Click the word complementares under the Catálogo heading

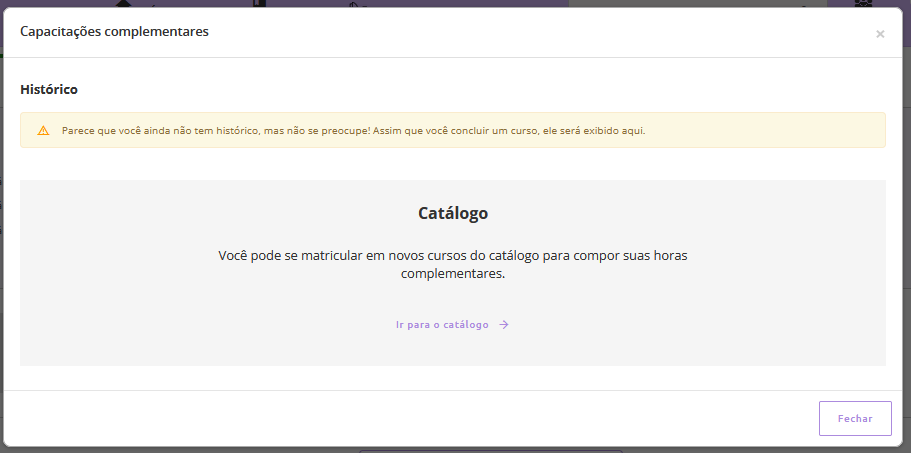pyautogui.click(x=453, y=274)
